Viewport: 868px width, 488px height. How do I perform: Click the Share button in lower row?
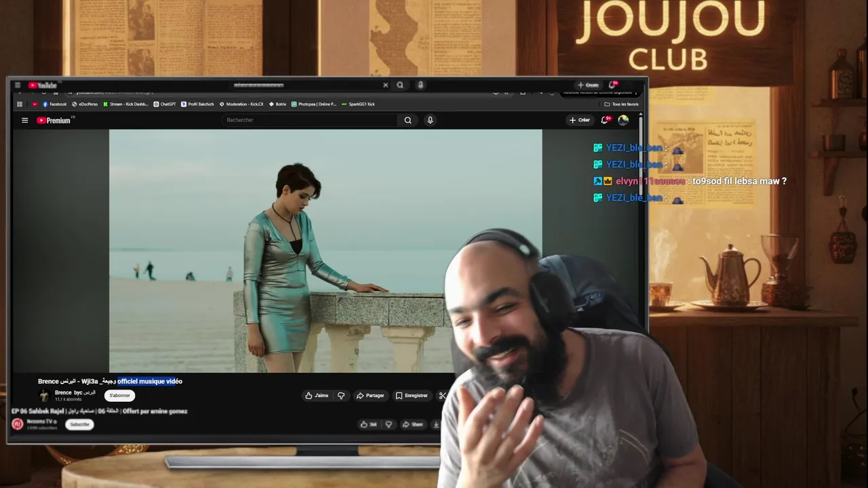click(412, 424)
